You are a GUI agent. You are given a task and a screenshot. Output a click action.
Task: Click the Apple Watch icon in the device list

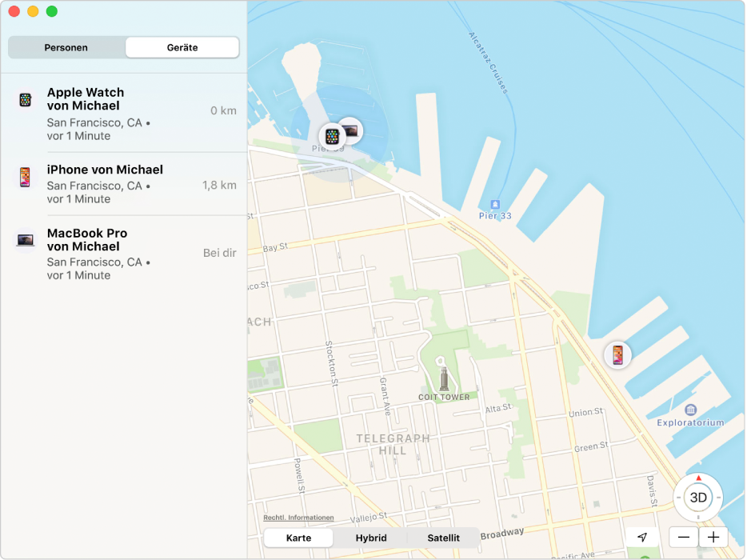point(26,100)
